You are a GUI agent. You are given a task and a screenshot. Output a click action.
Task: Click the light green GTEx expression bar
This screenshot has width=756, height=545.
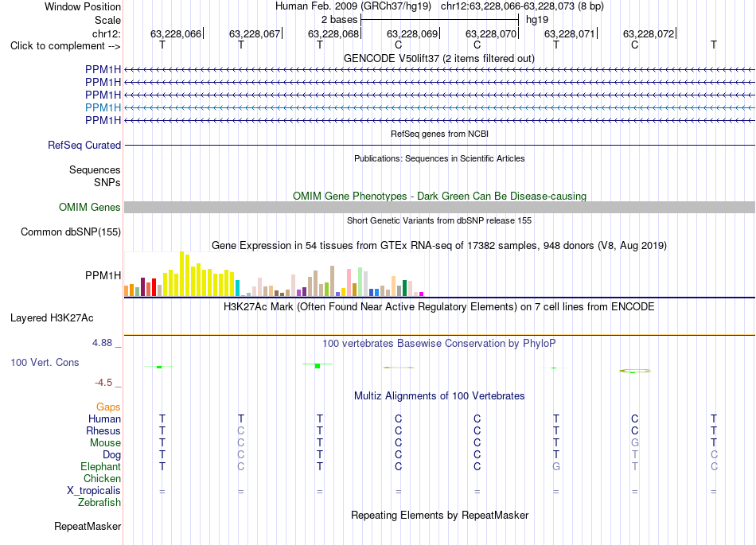(360, 282)
